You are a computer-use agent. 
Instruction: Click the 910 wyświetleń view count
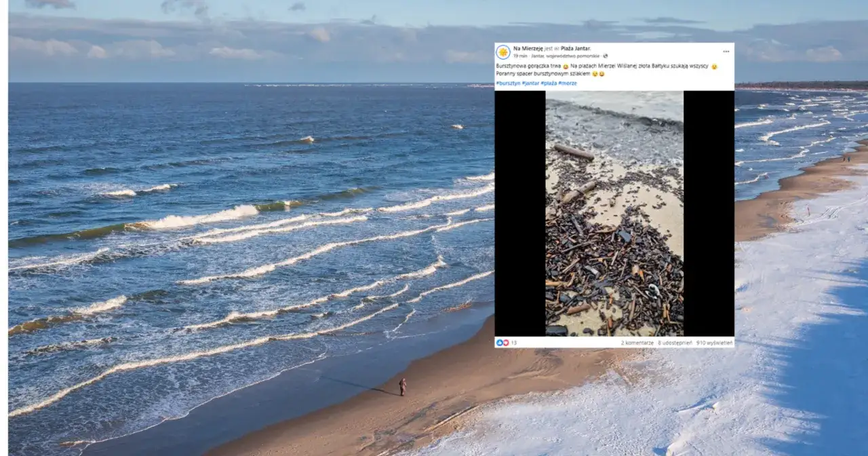point(715,343)
